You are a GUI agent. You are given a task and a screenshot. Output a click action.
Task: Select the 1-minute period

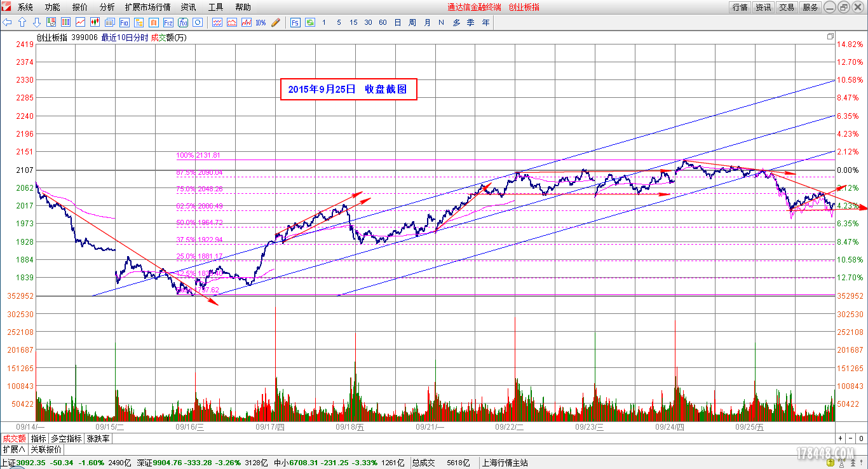coord(324,22)
